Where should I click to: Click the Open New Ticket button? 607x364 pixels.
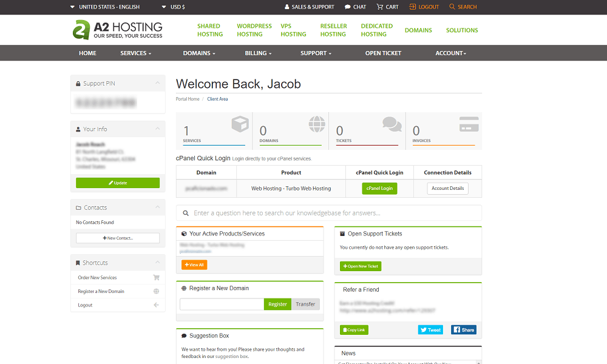tap(361, 266)
